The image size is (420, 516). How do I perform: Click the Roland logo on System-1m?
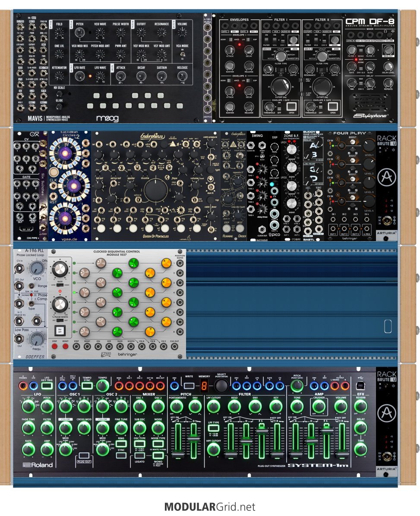click(x=38, y=465)
